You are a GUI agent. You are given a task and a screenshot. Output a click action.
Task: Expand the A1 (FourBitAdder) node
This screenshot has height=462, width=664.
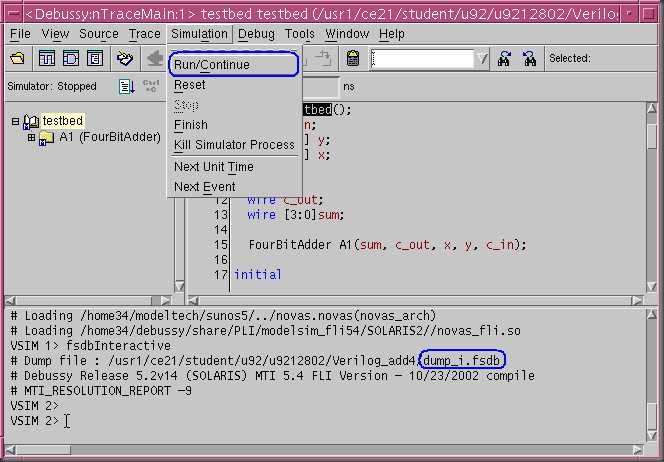point(31,138)
